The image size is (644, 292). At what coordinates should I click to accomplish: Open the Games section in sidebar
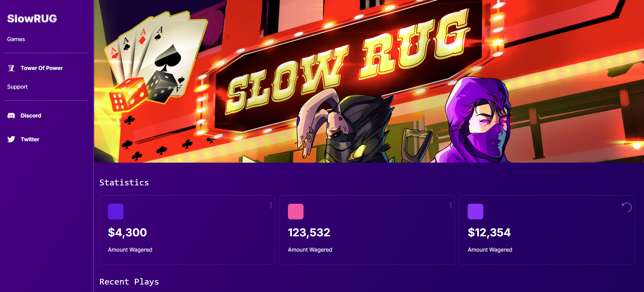coord(16,39)
